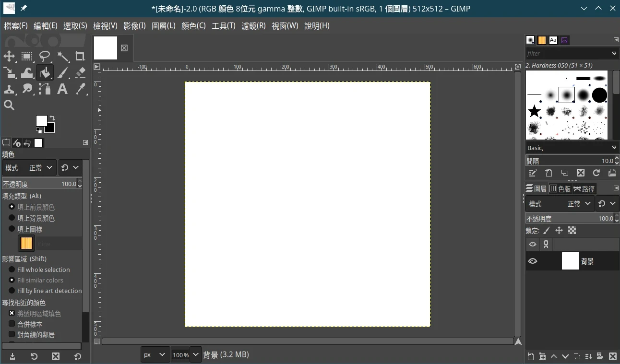Switch to the 路徑 tab

tap(584, 189)
